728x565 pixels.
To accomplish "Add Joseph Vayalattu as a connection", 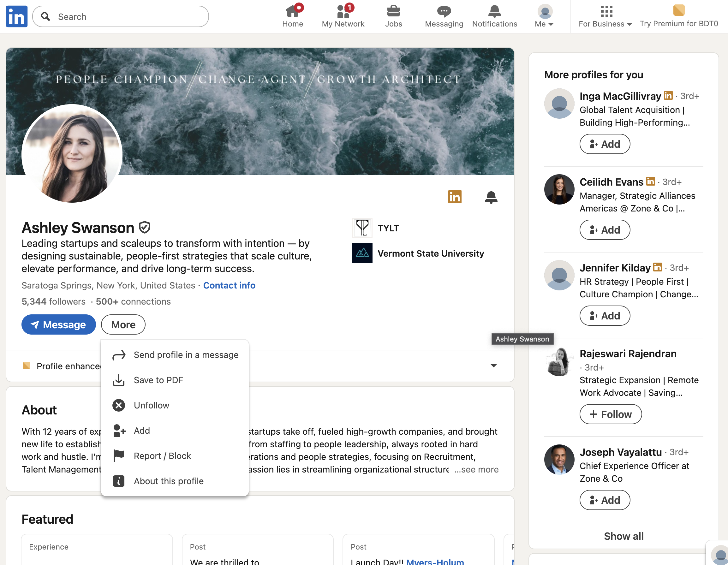I will pyautogui.click(x=605, y=500).
